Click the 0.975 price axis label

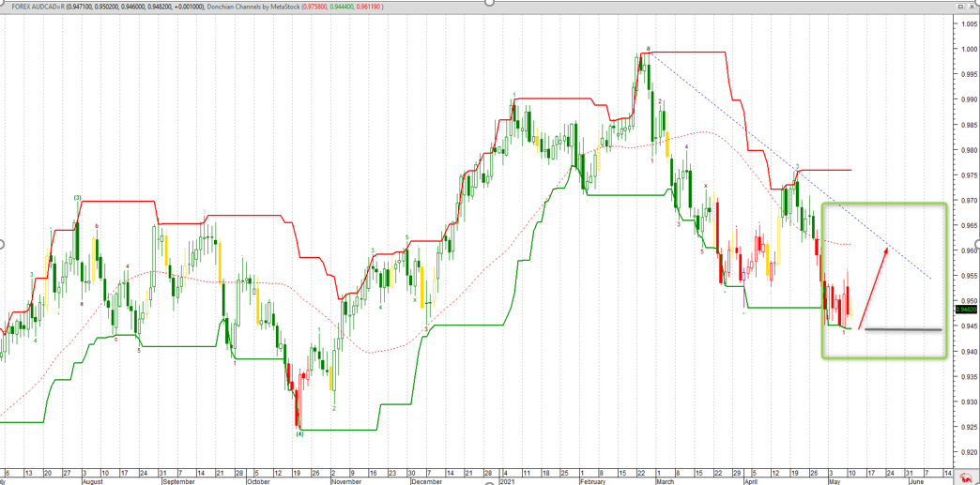click(969, 175)
